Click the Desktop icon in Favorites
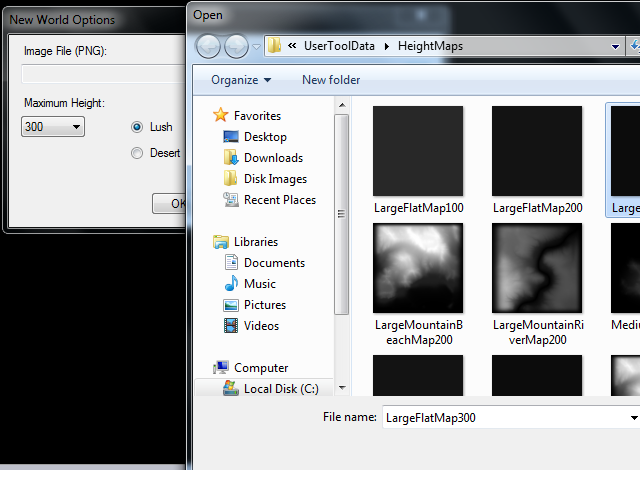 [x=231, y=137]
